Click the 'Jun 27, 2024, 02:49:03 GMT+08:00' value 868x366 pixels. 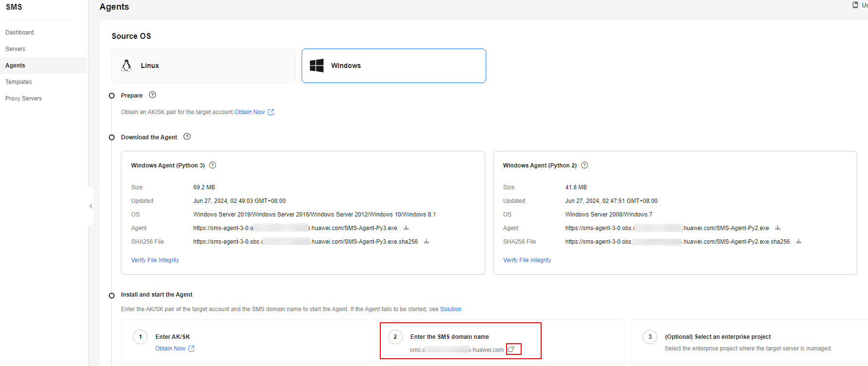239,201
